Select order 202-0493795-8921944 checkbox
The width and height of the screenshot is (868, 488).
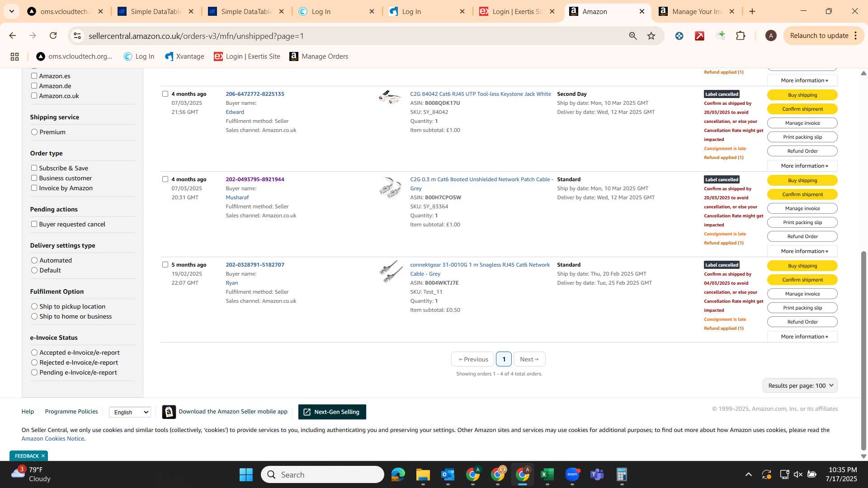point(165,179)
